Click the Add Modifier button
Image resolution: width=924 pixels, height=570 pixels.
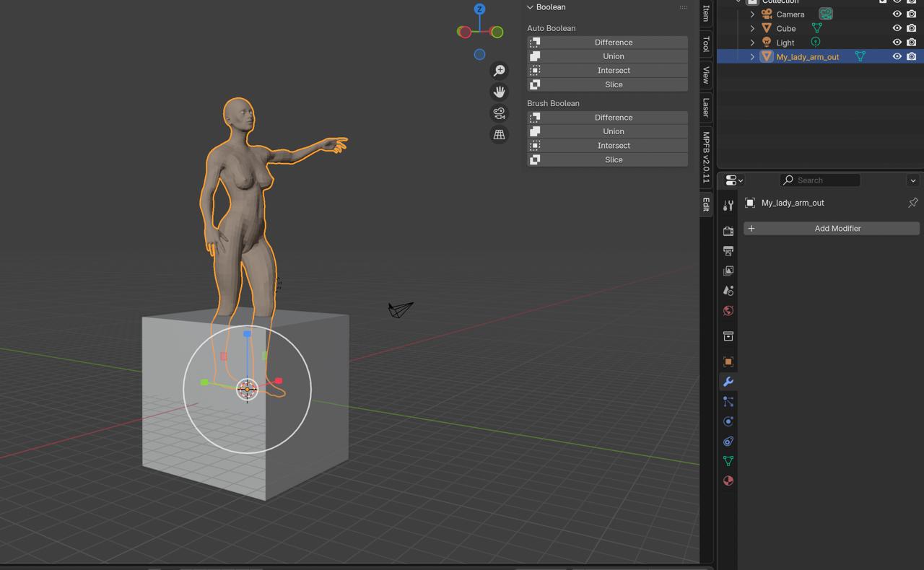pos(832,229)
